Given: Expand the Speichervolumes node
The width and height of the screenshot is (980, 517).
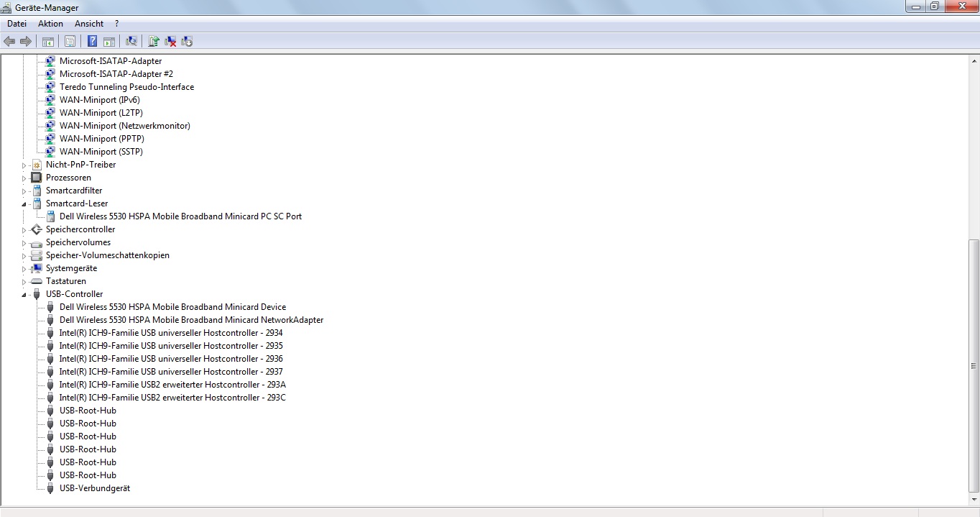Looking at the screenshot, I should point(24,242).
